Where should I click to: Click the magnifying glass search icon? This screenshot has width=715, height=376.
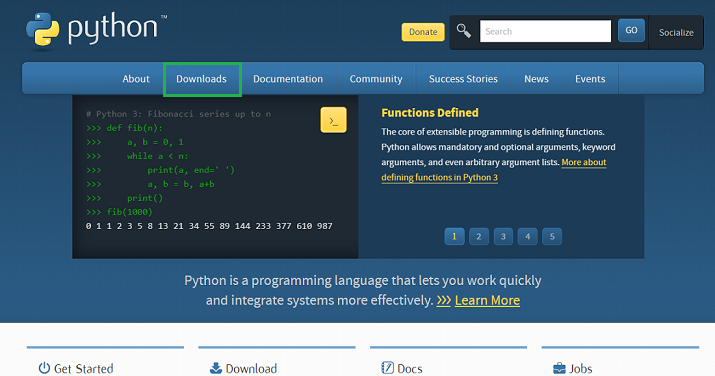(464, 31)
